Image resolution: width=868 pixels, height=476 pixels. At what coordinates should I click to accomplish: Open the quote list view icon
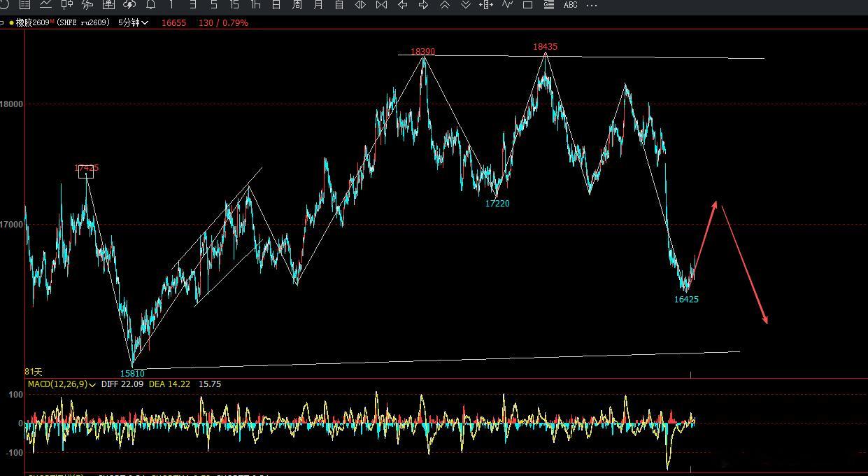click(24, 5)
